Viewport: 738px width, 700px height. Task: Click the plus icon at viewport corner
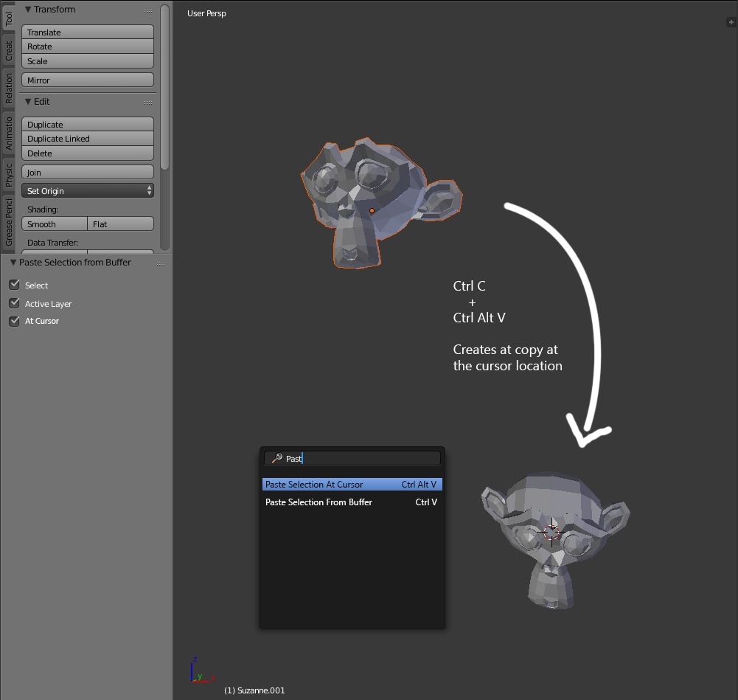tap(731, 22)
